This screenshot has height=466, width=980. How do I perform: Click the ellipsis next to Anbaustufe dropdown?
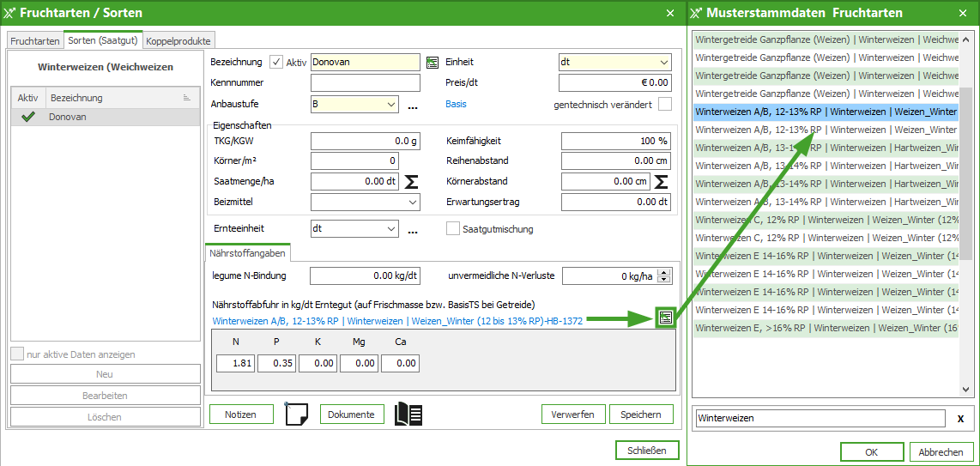pyautogui.click(x=412, y=106)
